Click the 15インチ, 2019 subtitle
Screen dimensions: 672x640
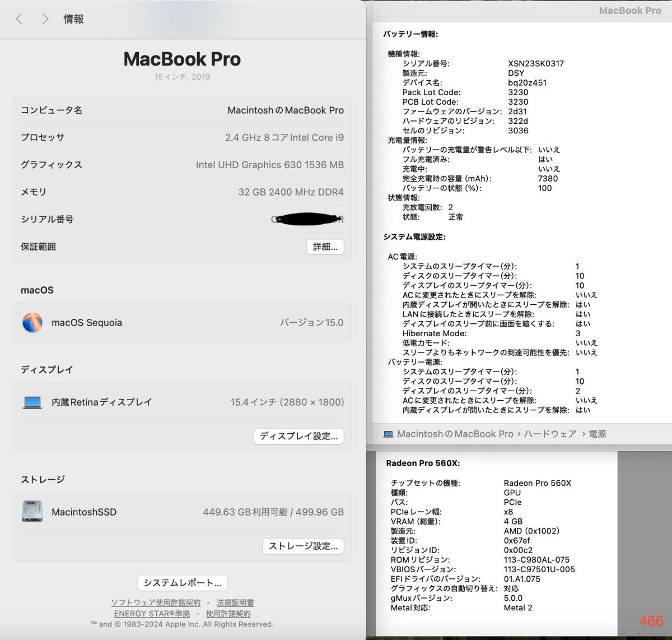(182, 77)
